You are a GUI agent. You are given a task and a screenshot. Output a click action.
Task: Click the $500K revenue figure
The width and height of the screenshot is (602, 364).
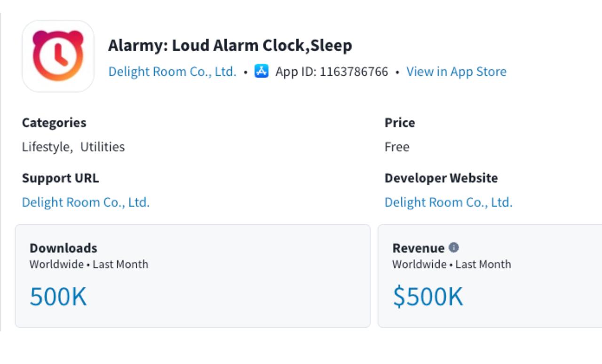coord(428,296)
